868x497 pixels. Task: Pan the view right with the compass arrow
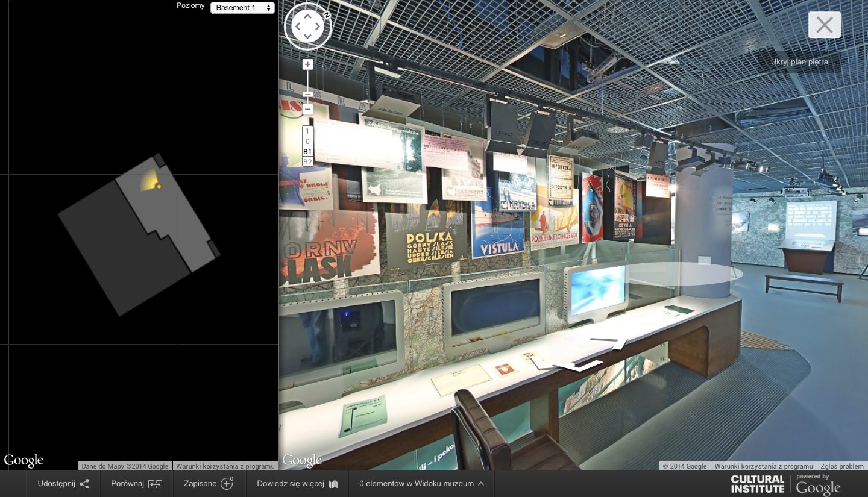coord(318,27)
